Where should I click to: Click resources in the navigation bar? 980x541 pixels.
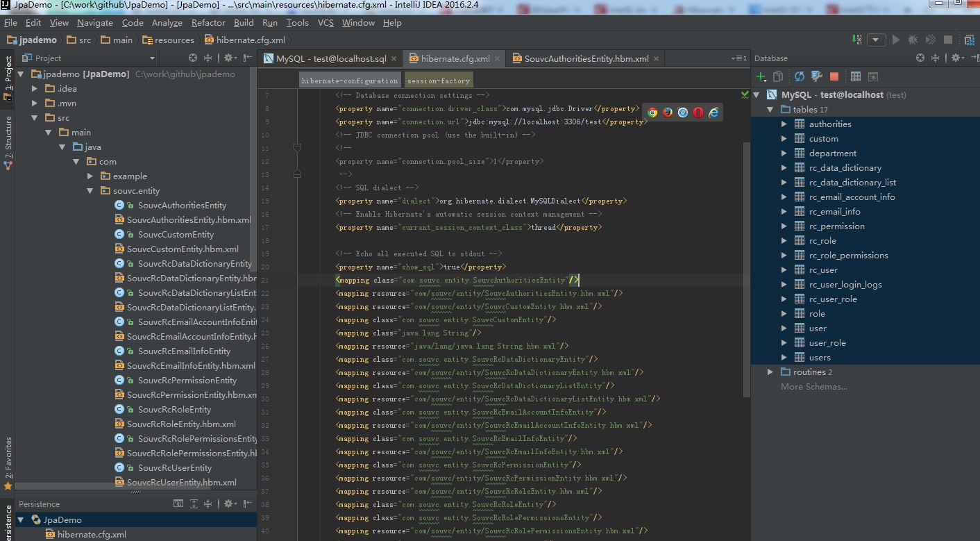point(169,40)
